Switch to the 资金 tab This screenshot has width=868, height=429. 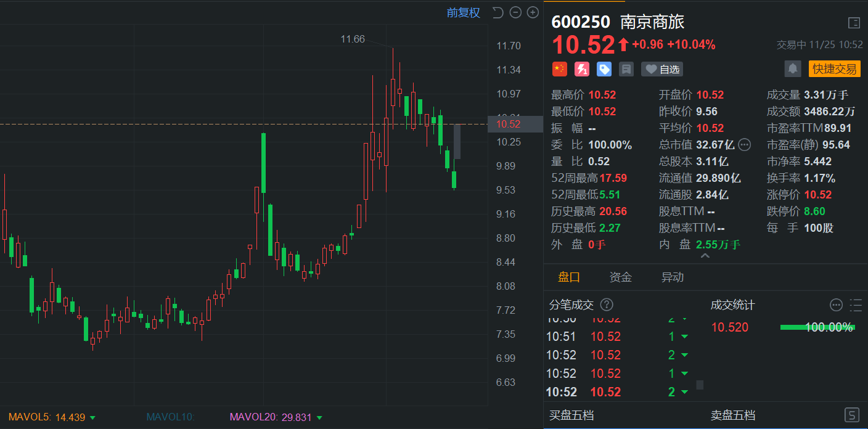[x=621, y=277]
